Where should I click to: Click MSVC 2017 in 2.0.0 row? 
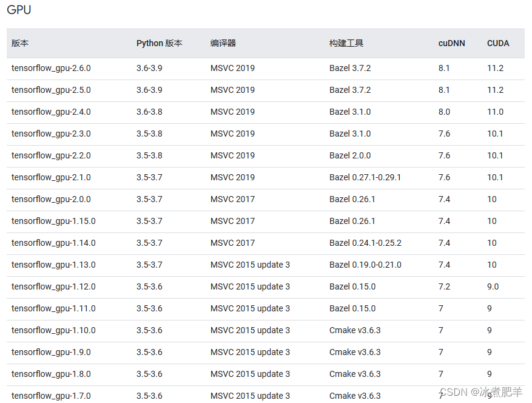(x=232, y=199)
